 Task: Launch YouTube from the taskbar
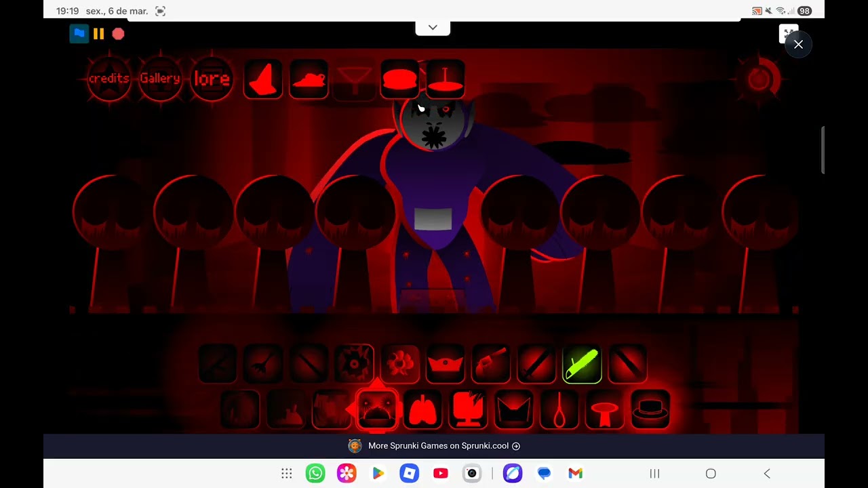(441, 474)
